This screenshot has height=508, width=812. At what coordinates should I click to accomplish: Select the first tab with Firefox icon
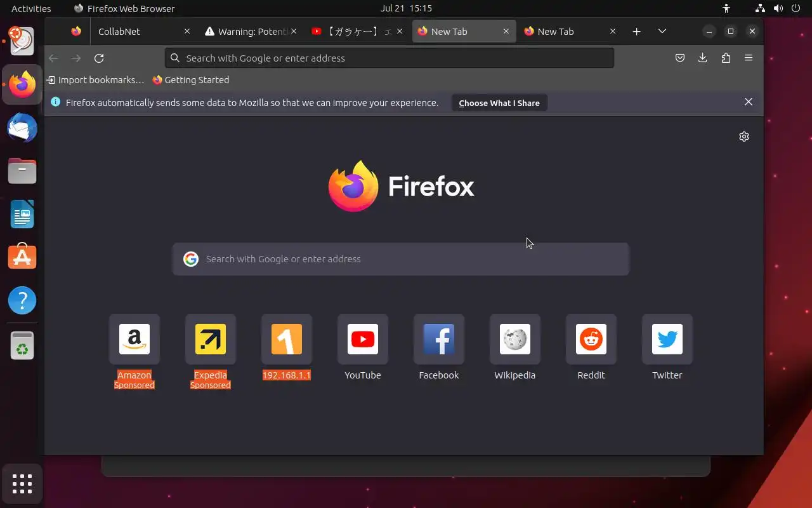(x=76, y=32)
